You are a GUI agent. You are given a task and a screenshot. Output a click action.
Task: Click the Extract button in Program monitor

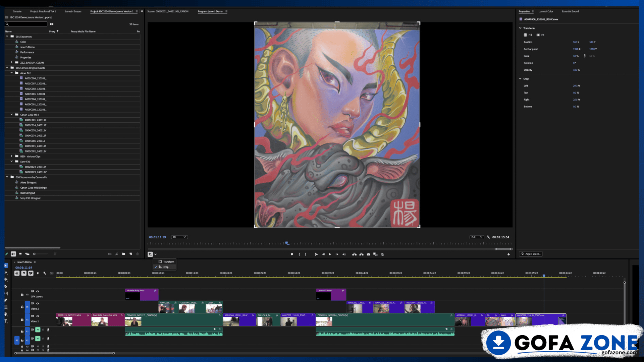click(x=361, y=254)
